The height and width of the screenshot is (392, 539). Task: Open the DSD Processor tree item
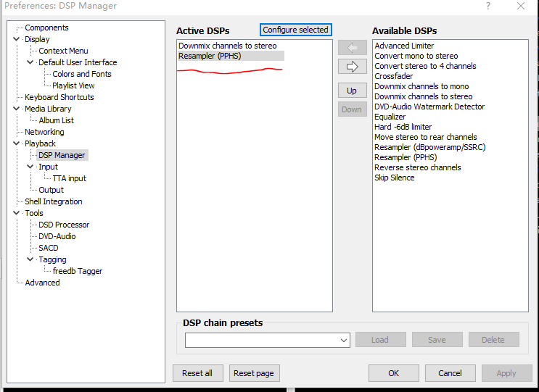(x=64, y=225)
